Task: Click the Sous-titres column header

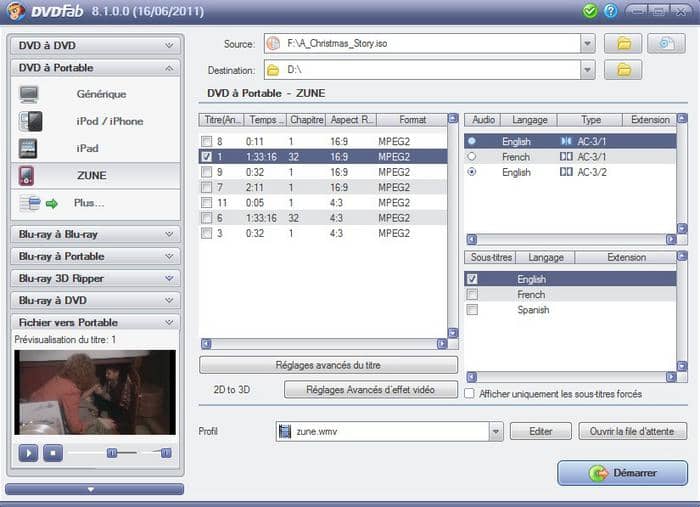Action: pyautogui.click(x=491, y=258)
